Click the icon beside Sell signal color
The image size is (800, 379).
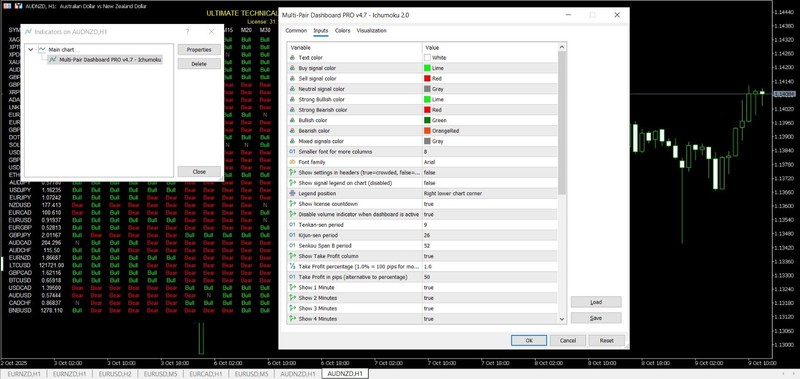292,79
